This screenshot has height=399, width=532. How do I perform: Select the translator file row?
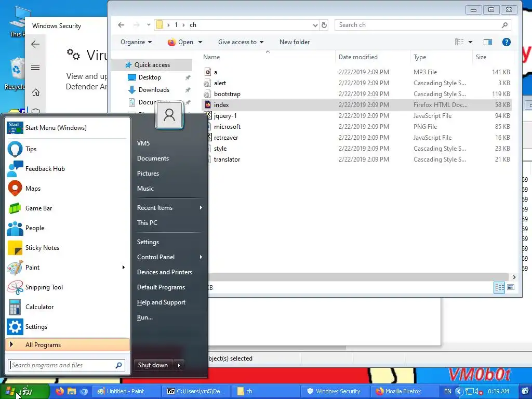(356, 159)
